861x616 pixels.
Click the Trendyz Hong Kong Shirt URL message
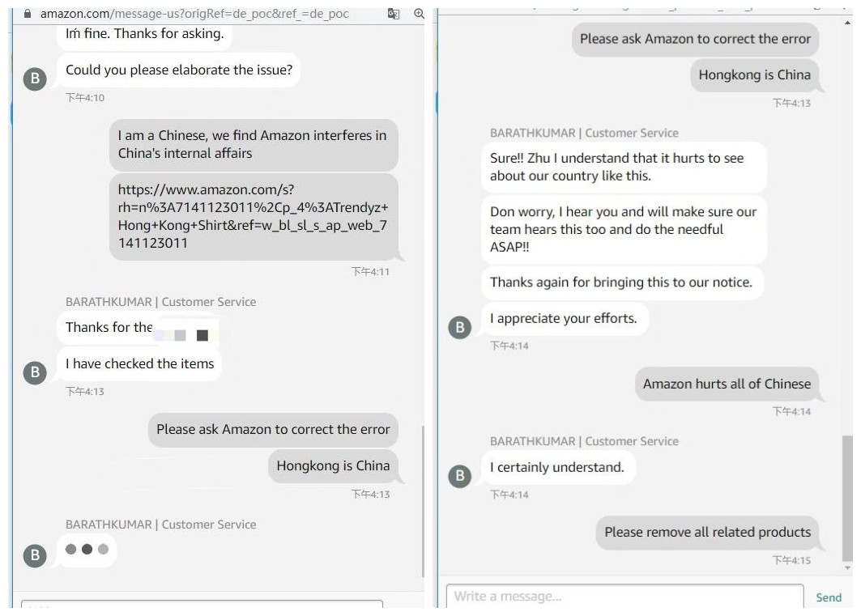pyautogui.click(x=254, y=217)
